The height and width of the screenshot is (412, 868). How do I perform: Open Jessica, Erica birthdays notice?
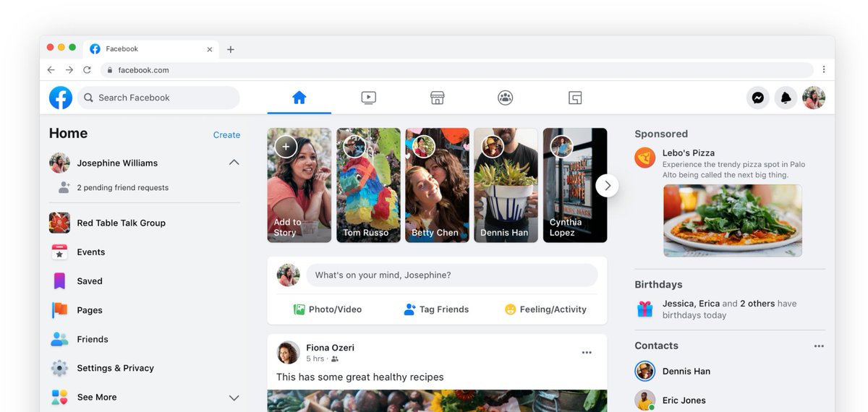[729, 309]
